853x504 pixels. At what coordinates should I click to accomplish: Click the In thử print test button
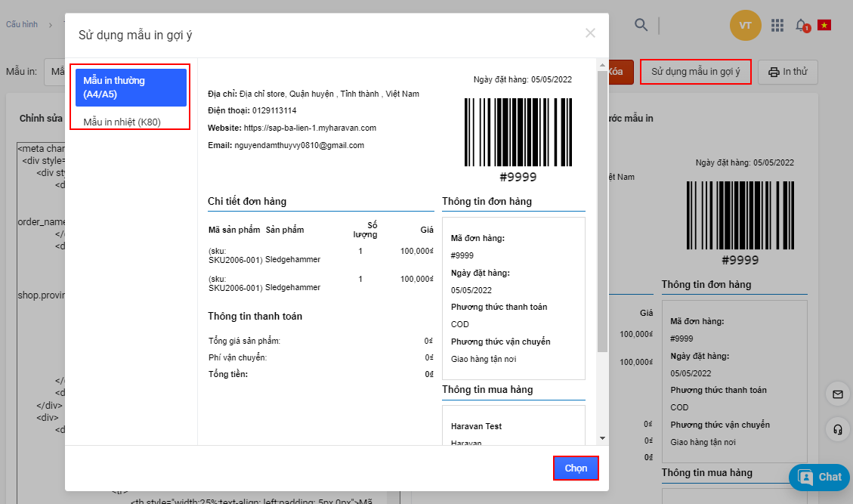pyautogui.click(x=787, y=72)
